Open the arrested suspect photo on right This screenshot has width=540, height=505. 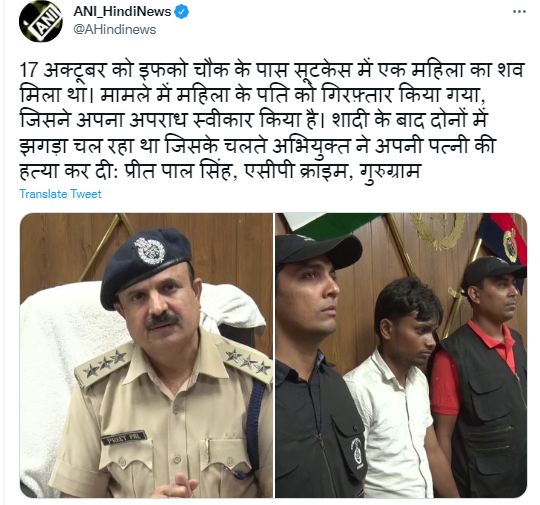pyautogui.click(x=401, y=355)
